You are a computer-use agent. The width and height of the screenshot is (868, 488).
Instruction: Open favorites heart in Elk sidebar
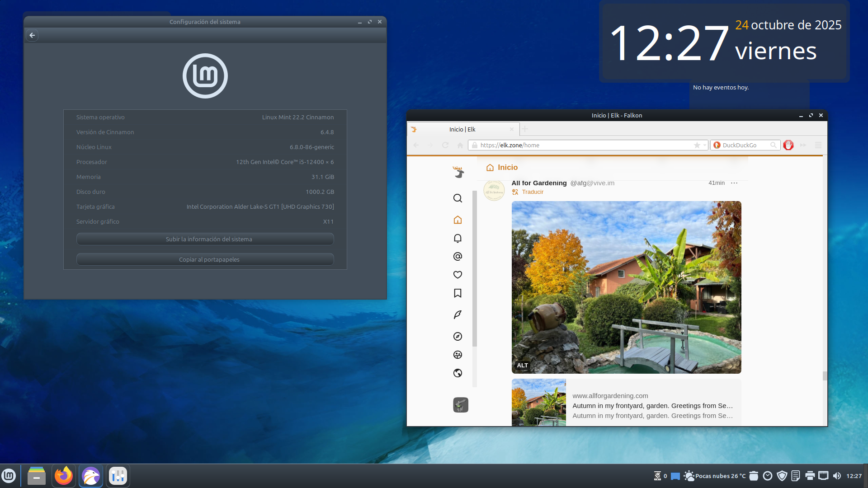pos(458,275)
